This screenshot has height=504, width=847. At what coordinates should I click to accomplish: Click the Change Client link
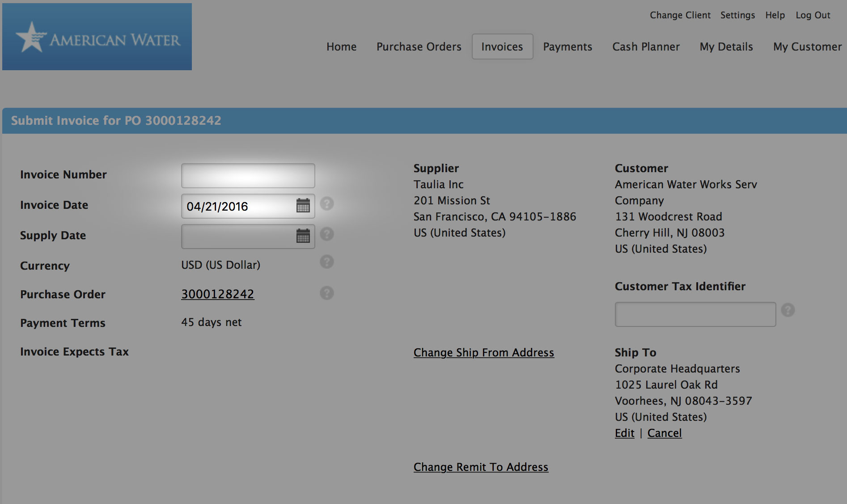680,15
